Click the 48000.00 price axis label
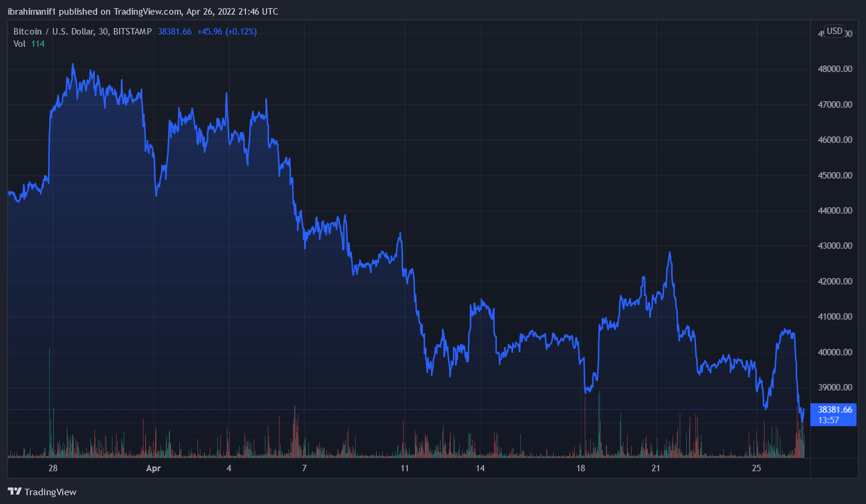Viewport: 866px width, 504px height. [x=834, y=69]
